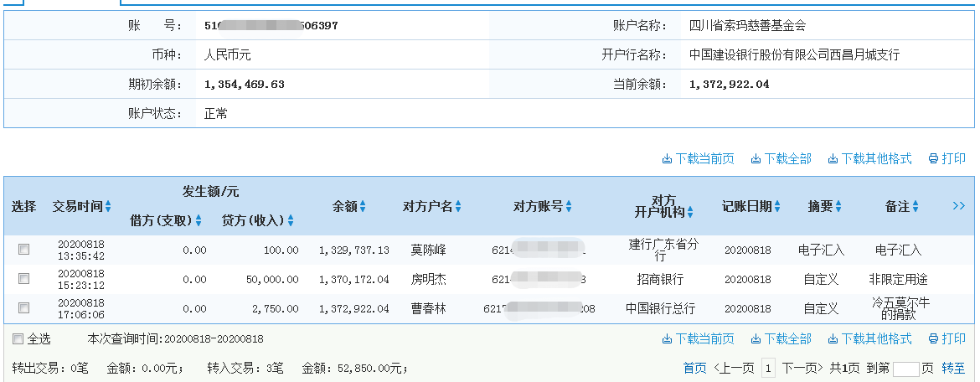This screenshot has height=382, width=980.
Task: Select the 曹春林 transaction checkbox
Action: pos(23,307)
